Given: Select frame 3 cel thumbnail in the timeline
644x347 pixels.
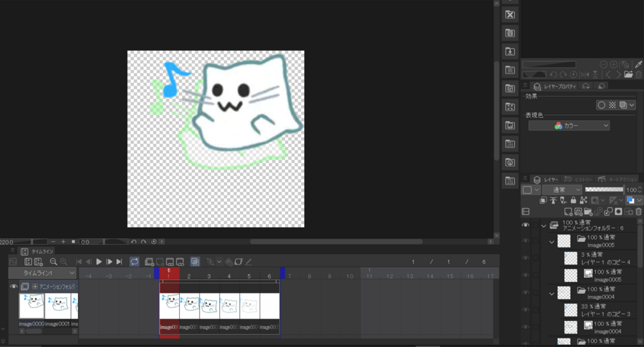Looking at the screenshot, I should (x=210, y=306).
